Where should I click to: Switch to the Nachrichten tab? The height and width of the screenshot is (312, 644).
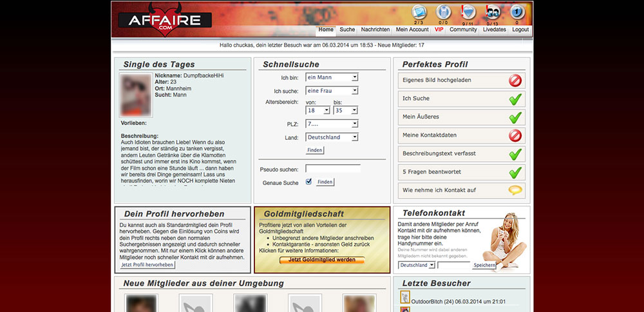tap(375, 30)
